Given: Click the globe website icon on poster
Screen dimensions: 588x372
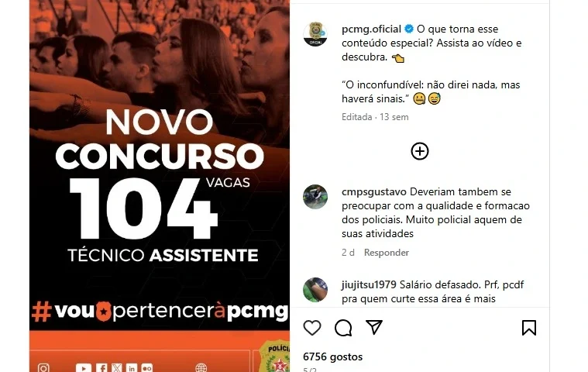Looking at the screenshot, I should (201, 368).
